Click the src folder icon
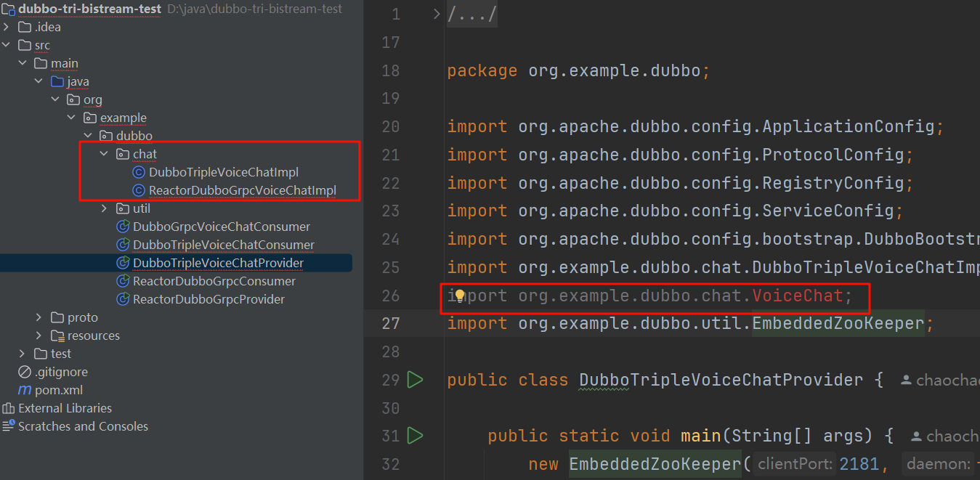The height and width of the screenshot is (480, 980). tap(25, 46)
